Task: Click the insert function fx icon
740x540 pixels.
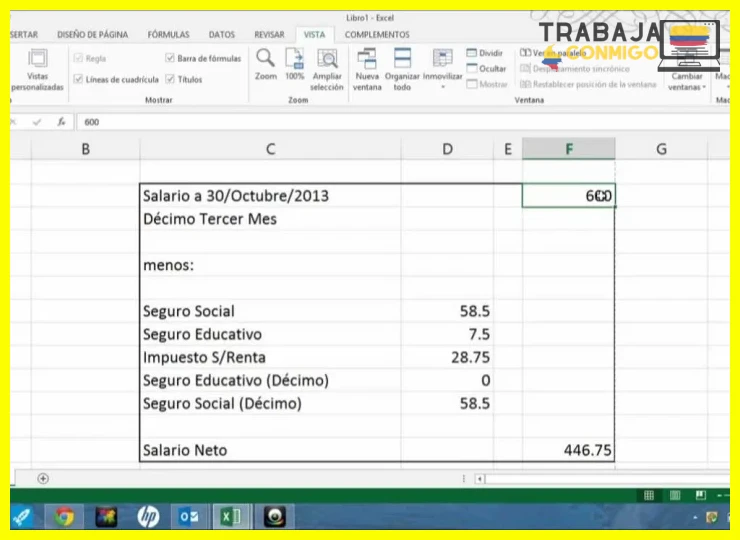Action: [61, 122]
